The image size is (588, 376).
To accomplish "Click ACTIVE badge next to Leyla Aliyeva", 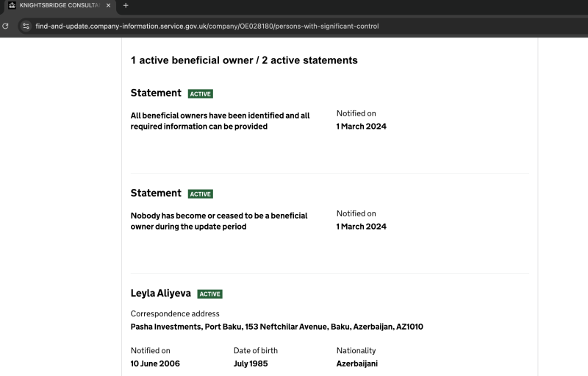I will (x=209, y=294).
